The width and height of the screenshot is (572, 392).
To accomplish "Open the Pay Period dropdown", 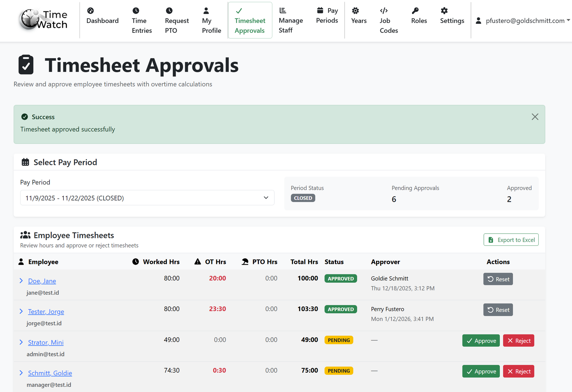I will click(x=147, y=198).
